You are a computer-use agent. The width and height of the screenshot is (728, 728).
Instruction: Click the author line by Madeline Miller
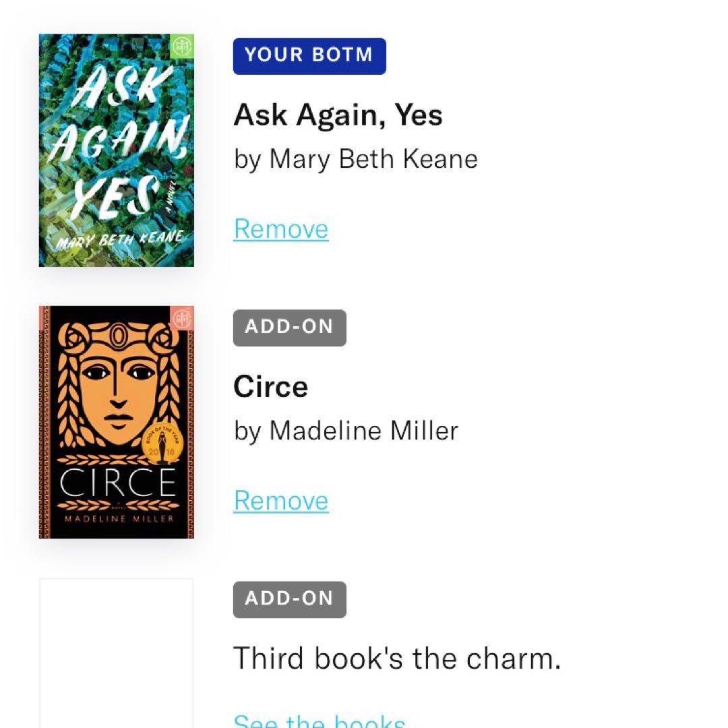346,431
